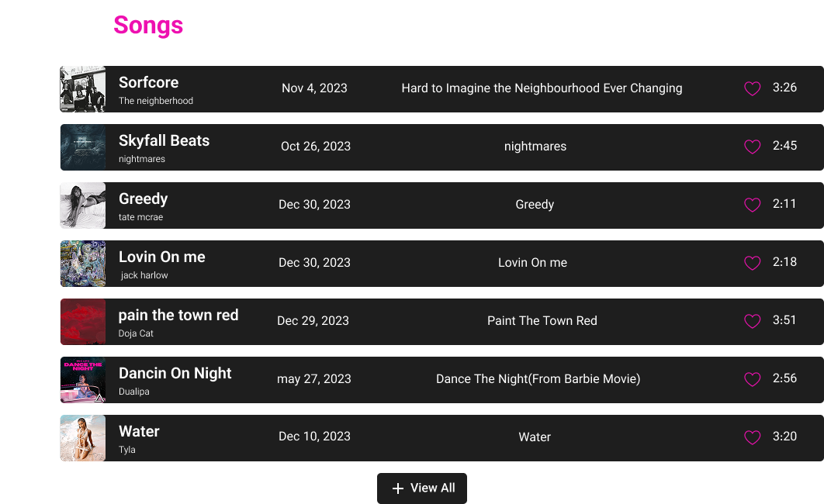Viewport: 824px width, 504px height.
Task: Toggle like on pain the town red
Action: [x=752, y=321]
